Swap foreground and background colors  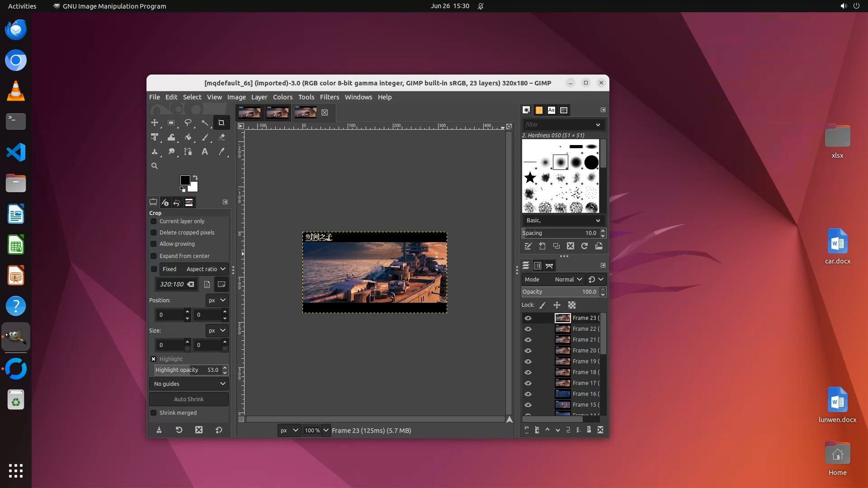(195, 177)
